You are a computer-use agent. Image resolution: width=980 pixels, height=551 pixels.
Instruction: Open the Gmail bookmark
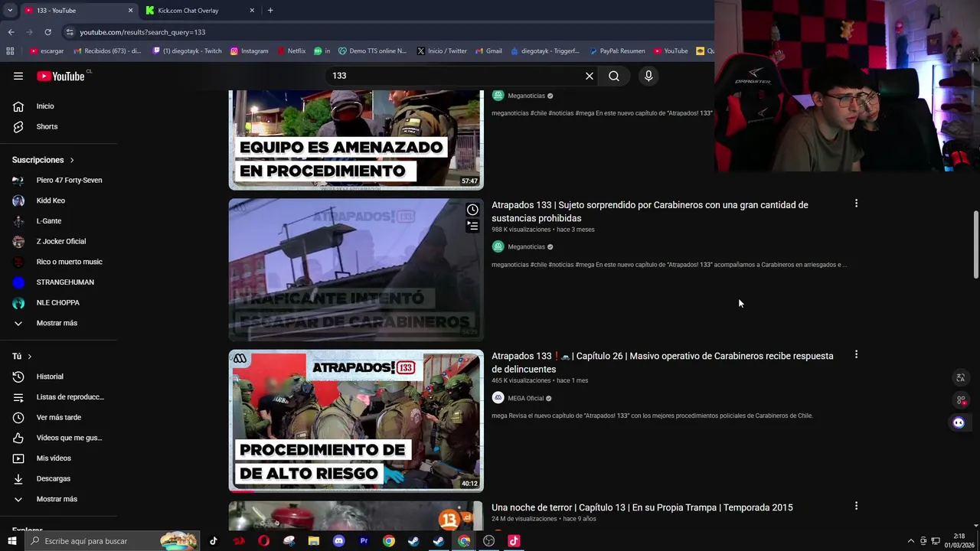488,51
